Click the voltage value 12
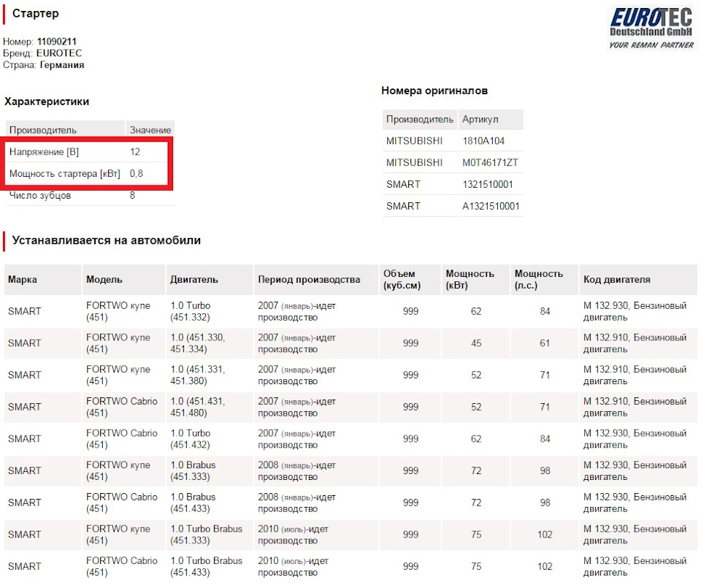 coord(135,152)
